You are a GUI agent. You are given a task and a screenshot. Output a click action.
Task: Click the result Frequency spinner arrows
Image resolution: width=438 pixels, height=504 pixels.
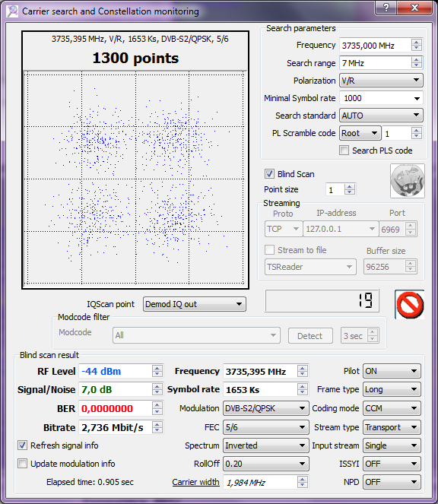[303, 371]
